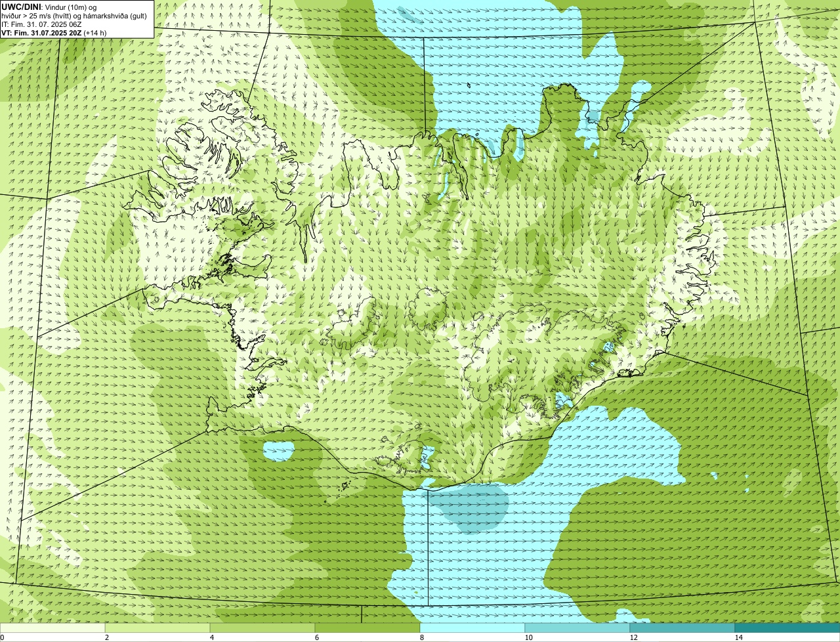The width and height of the screenshot is (840, 642).
Task: Click the 6–8 m/s green legend segment
Action: (367, 628)
